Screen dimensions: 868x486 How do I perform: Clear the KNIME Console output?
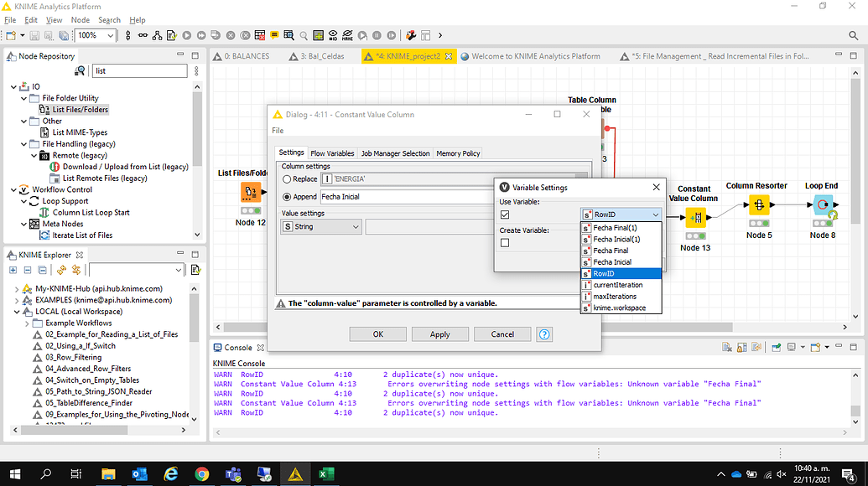(x=726, y=347)
